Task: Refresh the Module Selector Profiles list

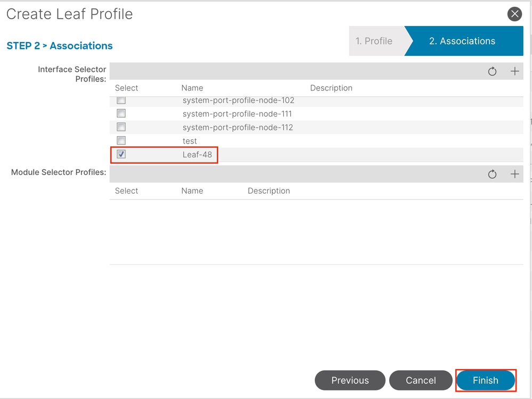Action: click(x=492, y=174)
